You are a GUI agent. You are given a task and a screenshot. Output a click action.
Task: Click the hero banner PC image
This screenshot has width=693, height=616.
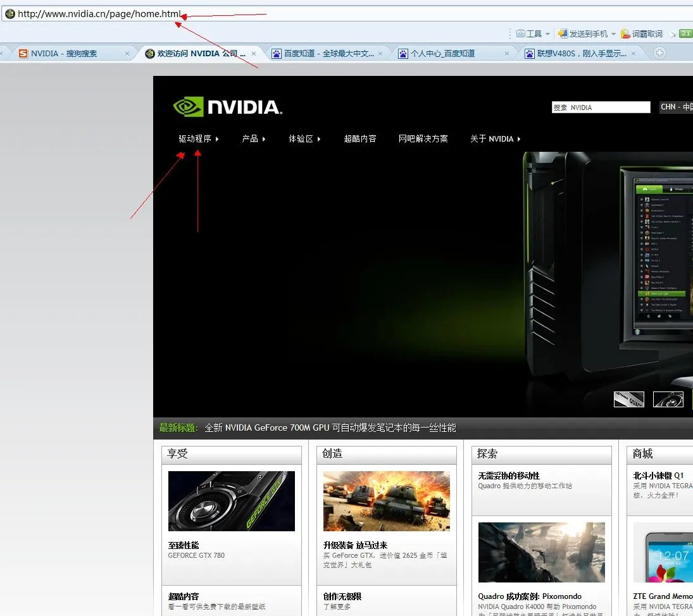pos(608,269)
